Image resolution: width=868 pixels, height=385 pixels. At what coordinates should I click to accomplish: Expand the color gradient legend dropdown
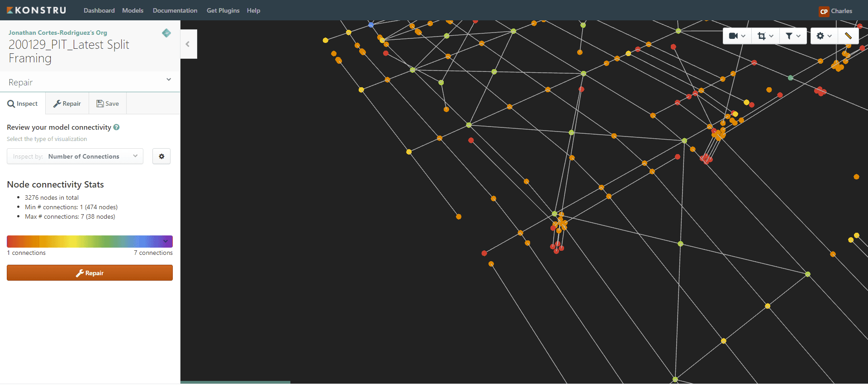click(166, 241)
